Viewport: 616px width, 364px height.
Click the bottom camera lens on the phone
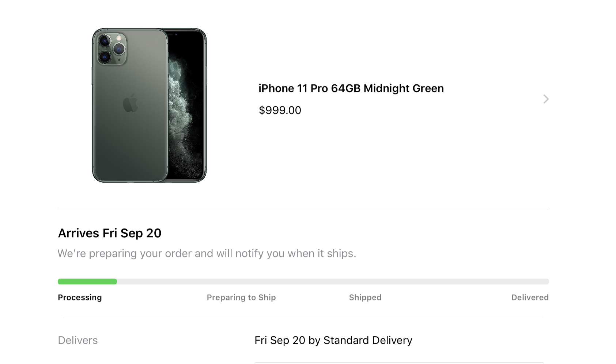105,57
